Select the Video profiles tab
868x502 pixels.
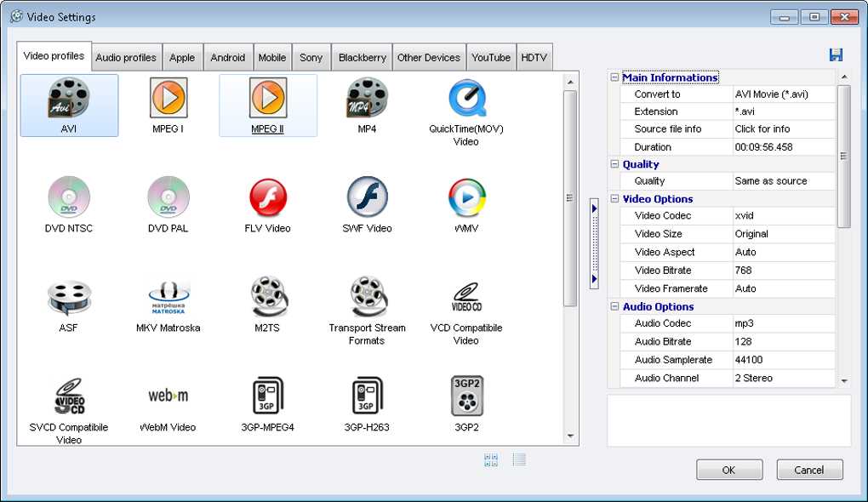pos(54,56)
